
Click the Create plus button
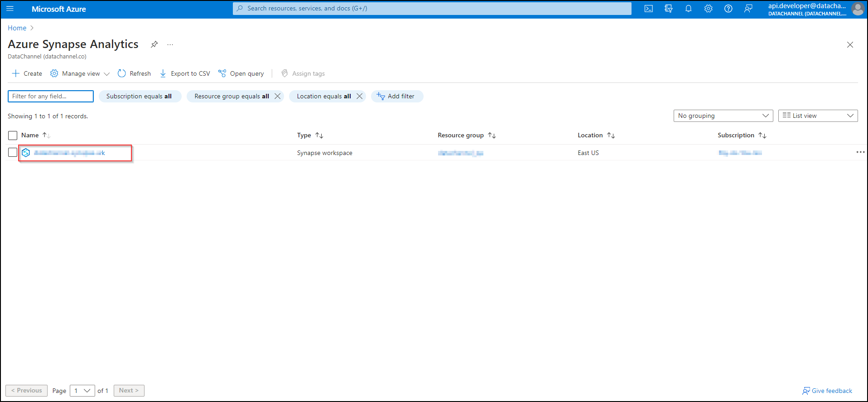(27, 73)
